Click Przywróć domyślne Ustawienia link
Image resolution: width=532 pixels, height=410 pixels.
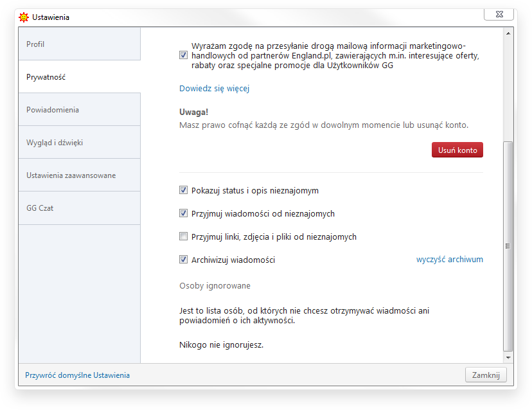pos(77,375)
